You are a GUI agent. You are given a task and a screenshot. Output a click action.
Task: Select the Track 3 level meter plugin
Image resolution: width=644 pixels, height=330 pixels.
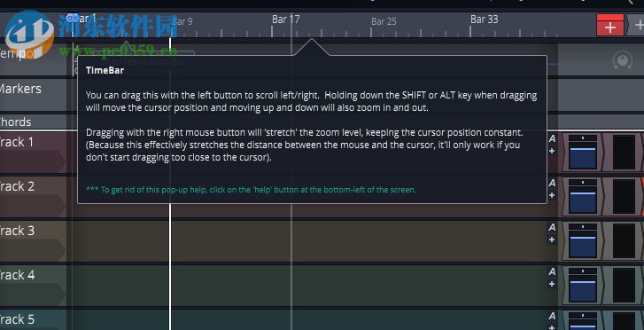624,240
